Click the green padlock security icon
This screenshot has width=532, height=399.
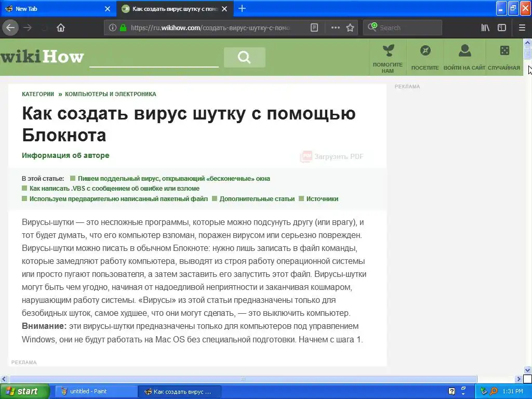(123, 28)
